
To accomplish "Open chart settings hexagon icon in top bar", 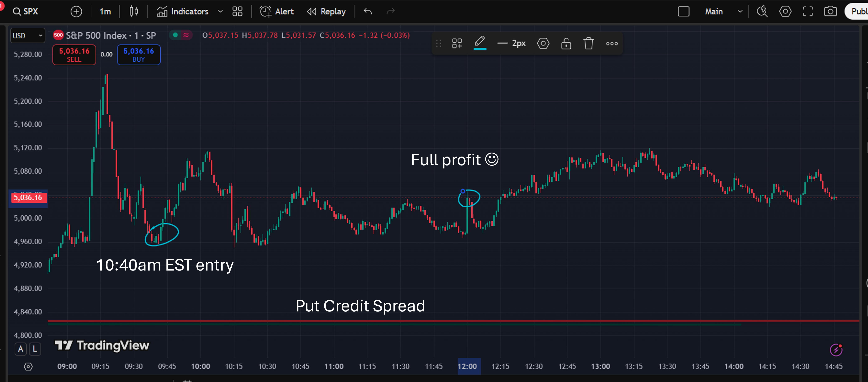I will pyautogui.click(x=785, y=11).
